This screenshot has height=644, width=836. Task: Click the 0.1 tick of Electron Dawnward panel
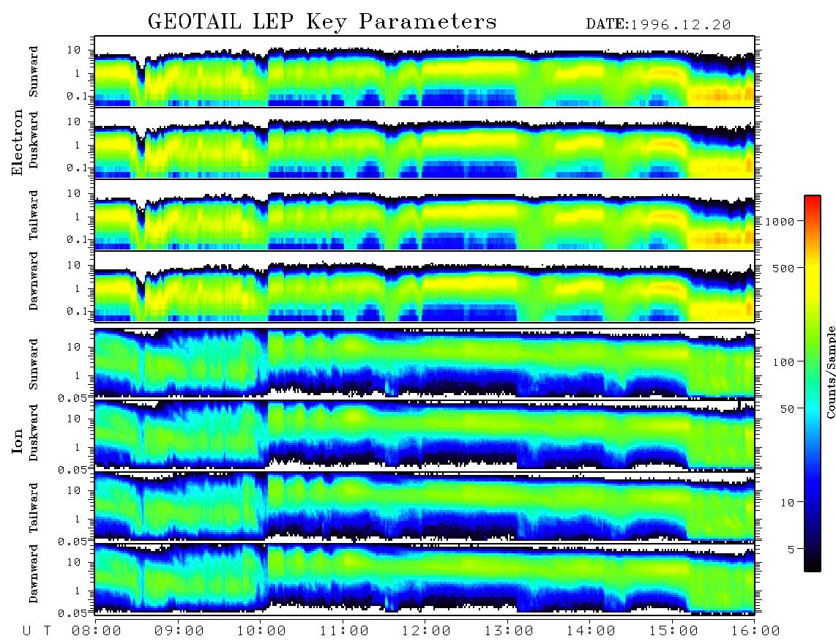coord(79,311)
